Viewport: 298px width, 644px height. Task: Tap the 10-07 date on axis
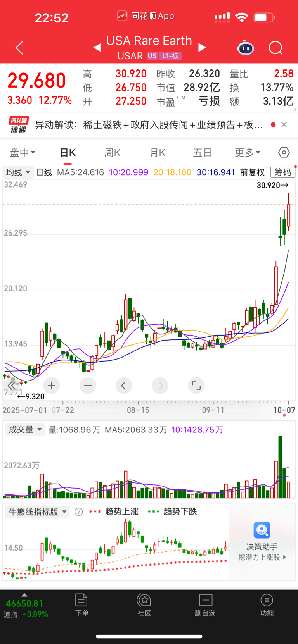[x=284, y=410]
